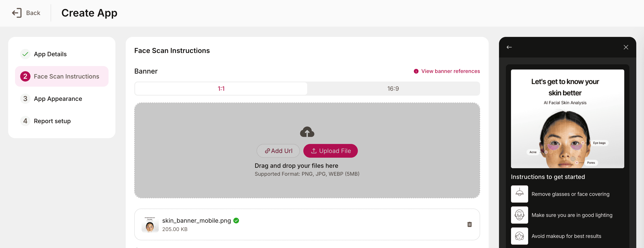The image size is (644, 248).
Task: Click the info icon beside banner references
Action: click(416, 71)
